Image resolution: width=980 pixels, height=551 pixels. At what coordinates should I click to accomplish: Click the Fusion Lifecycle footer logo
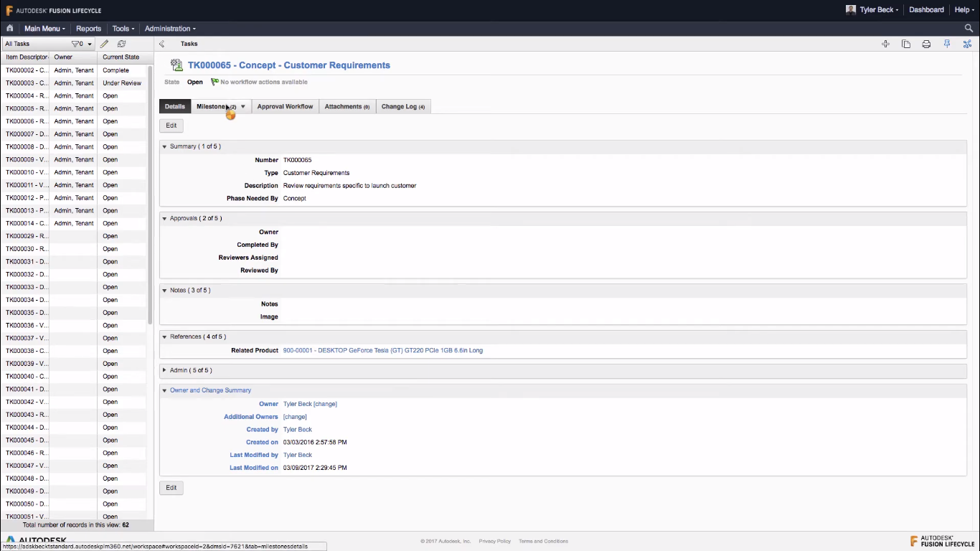tap(942, 541)
